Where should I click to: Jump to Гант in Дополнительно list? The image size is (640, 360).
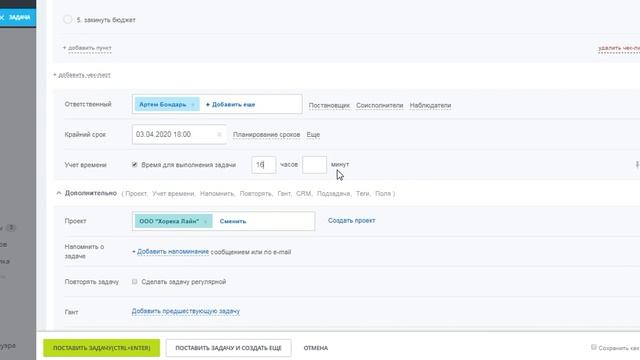point(284,193)
